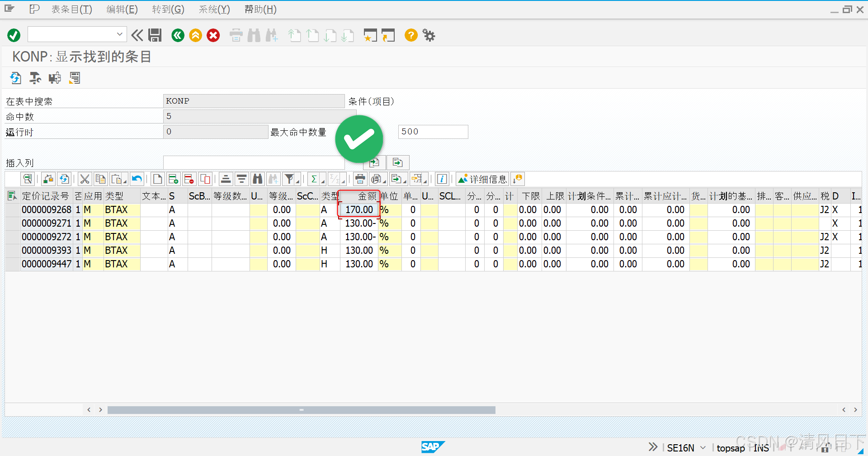The image size is (868, 456).
Task: Click the green Back arrow icon
Action: [x=177, y=35]
